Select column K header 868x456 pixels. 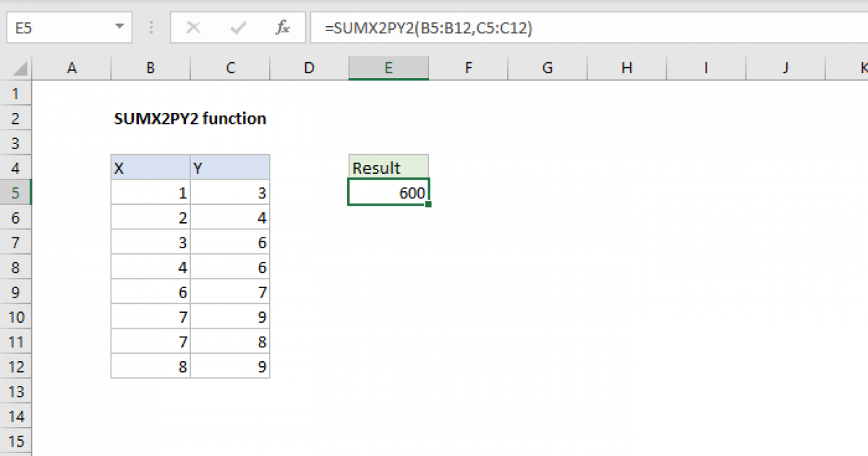(862, 67)
